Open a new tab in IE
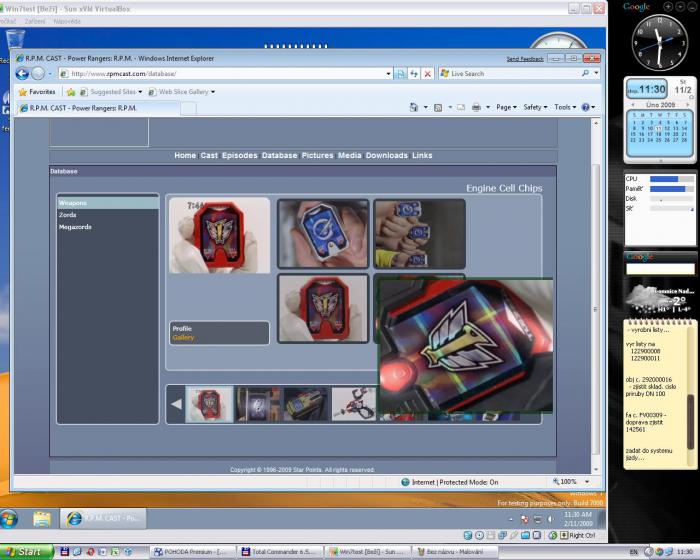This screenshot has height=560, width=700. 188,108
